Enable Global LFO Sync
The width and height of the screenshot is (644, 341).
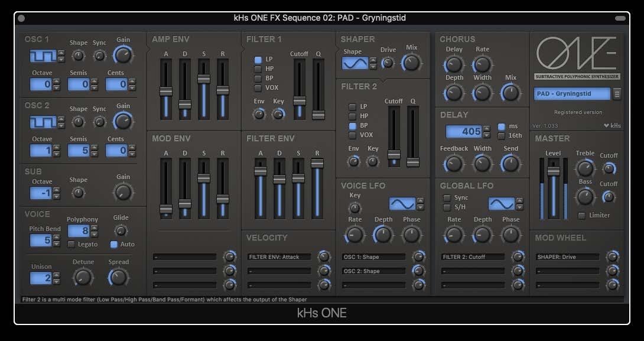tap(447, 198)
